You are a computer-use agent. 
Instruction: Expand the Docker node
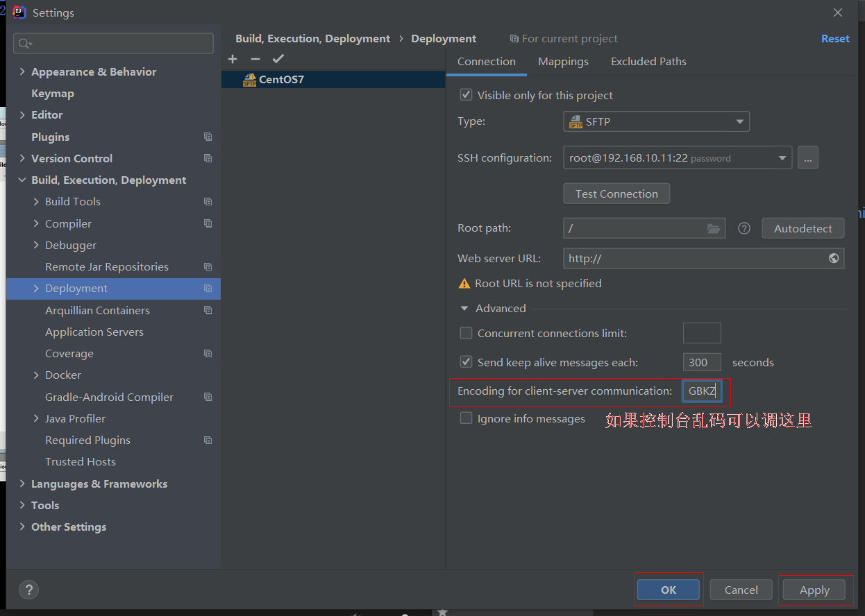[36, 375]
